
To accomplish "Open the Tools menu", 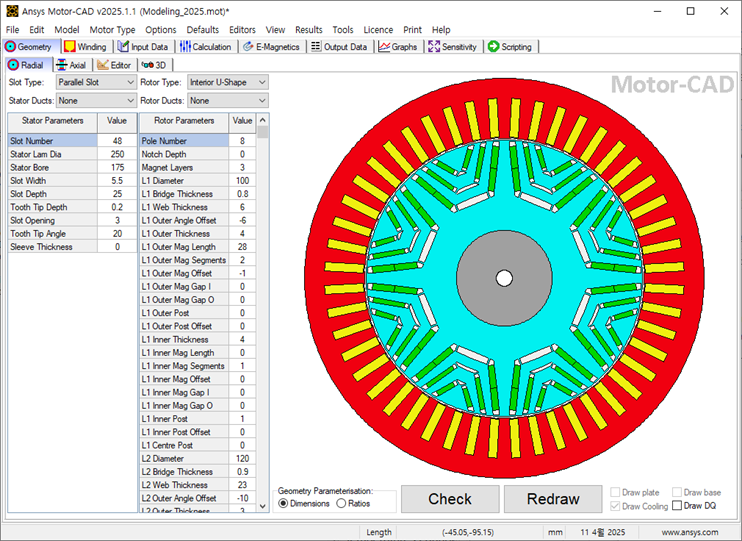I will (x=343, y=30).
